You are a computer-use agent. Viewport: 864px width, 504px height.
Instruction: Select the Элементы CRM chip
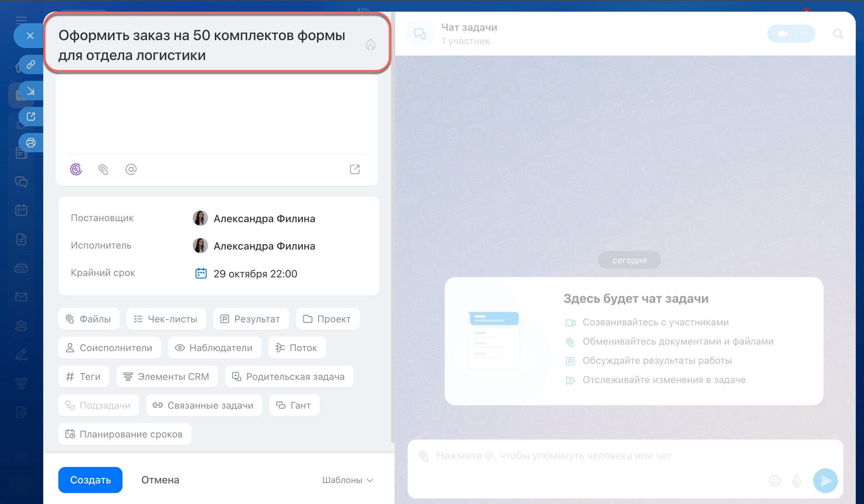167,376
